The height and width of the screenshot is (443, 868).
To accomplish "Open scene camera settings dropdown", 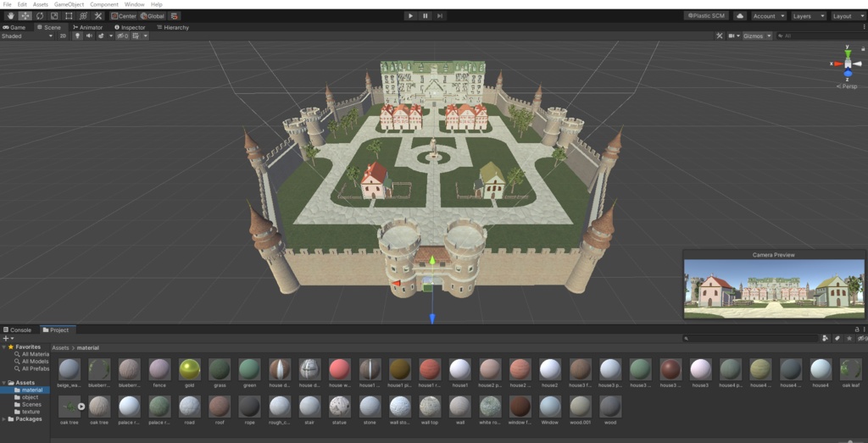I will pyautogui.click(x=734, y=36).
